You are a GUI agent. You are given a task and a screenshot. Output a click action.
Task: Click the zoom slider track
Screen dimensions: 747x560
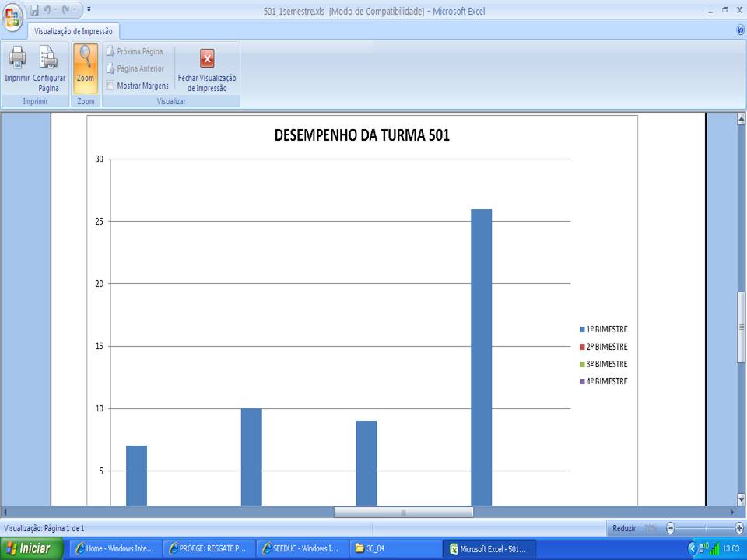(x=705, y=528)
